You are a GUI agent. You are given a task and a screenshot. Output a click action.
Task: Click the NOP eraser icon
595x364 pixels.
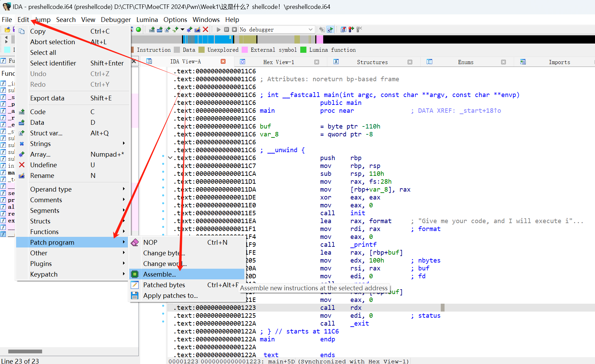click(135, 243)
